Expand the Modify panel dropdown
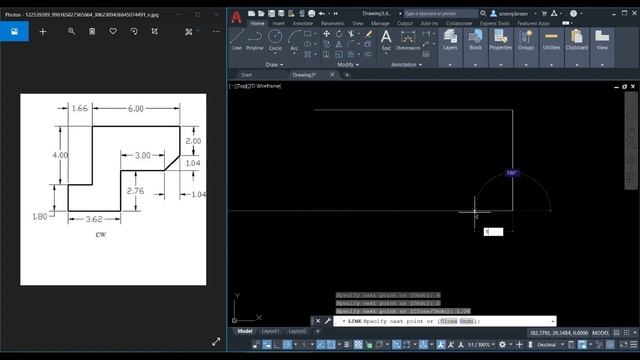 (348, 64)
